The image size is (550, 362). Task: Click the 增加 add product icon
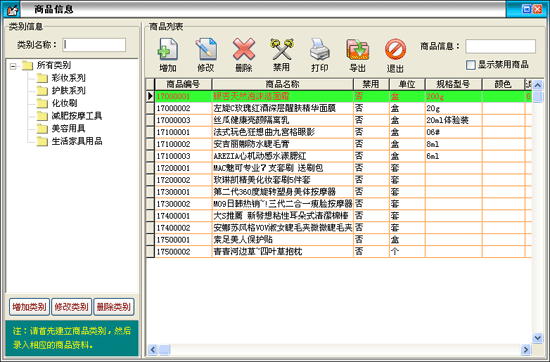[168, 49]
